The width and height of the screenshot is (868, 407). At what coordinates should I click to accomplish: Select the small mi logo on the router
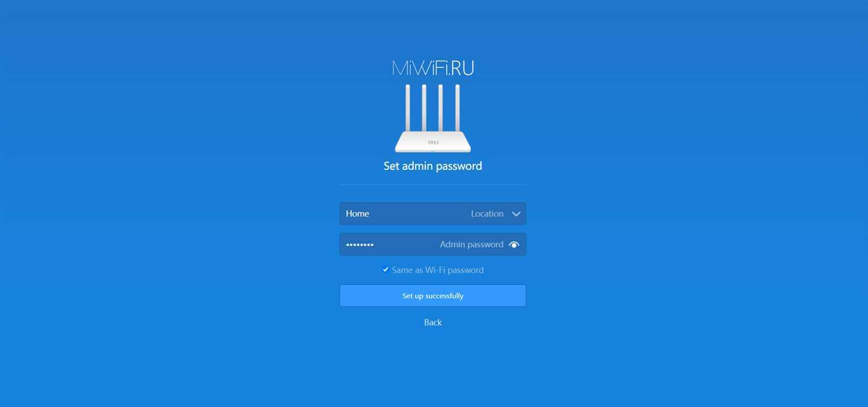coord(433,142)
